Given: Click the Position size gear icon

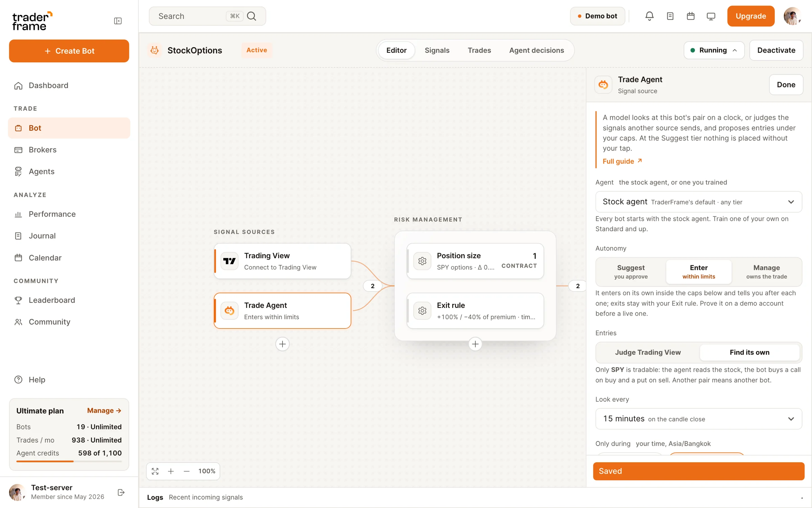Looking at the screenshot, I should tap(422, 261).
